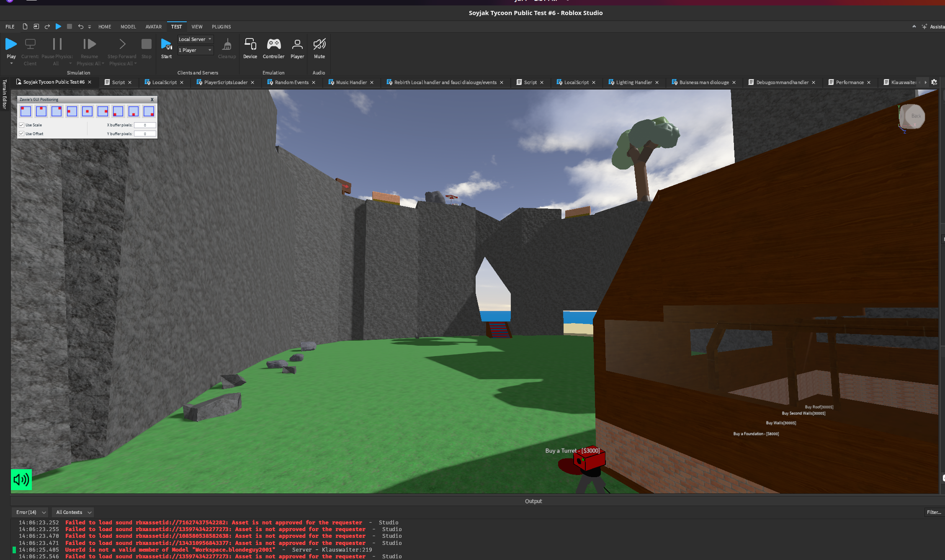Switch to the AVATAR ribbon tab
The width and height of the screenshot is (945, 560).
[x=154, y=27]
